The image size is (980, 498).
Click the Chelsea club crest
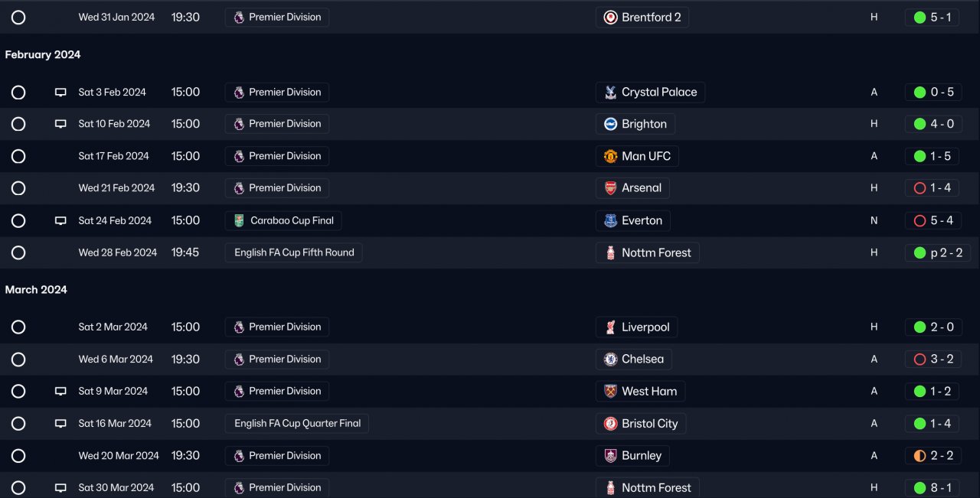point(610,359)
